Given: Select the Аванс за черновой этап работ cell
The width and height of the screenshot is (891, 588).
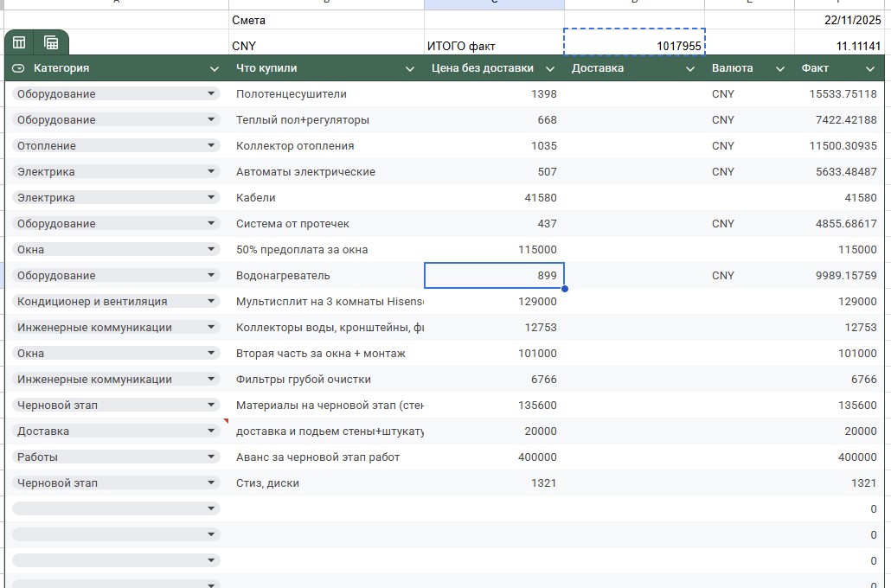Looking at the screenshot, I should (x=327, y=457).
